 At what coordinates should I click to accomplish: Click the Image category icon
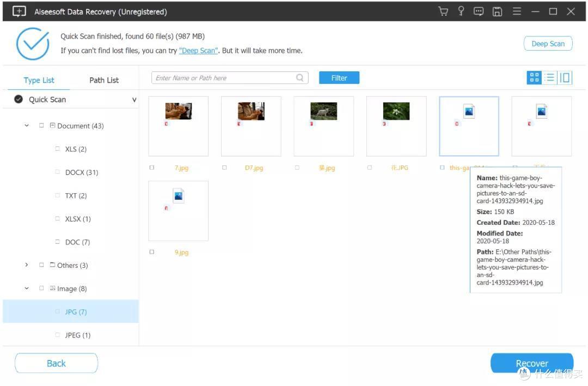click(52, 288)
